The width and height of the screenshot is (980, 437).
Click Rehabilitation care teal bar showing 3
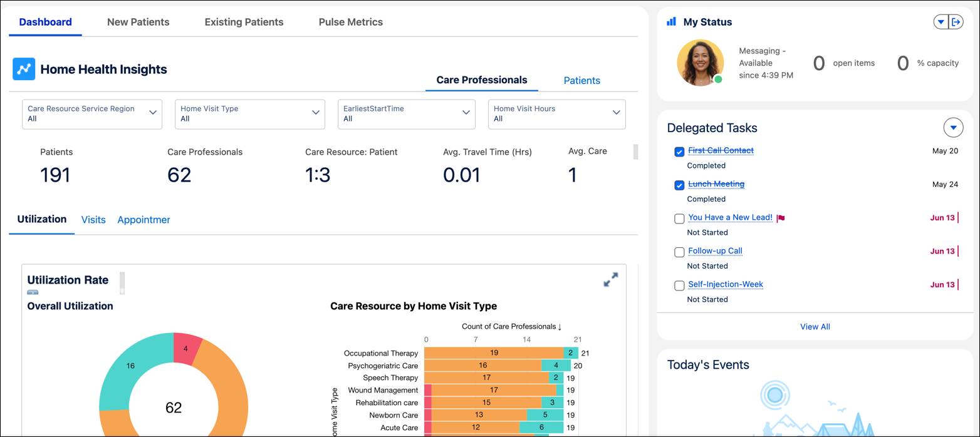(x=552, y=403)
